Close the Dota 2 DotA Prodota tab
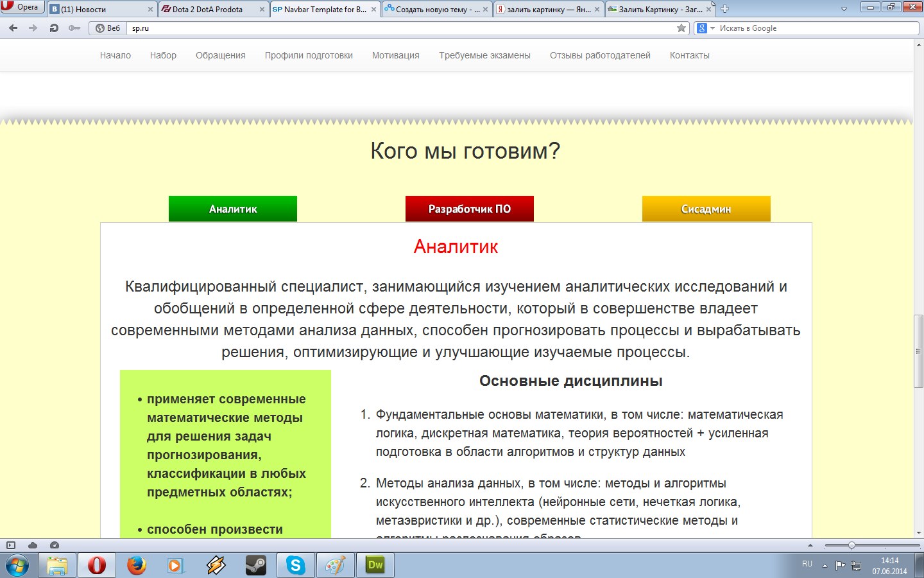The image size is (924, 578). [x=262, y=10]
